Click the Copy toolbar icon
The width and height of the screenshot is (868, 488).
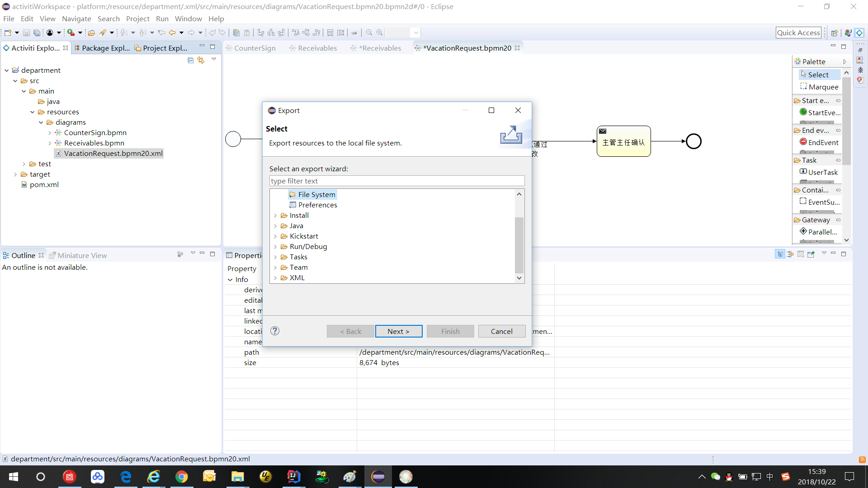pos(236,33)
